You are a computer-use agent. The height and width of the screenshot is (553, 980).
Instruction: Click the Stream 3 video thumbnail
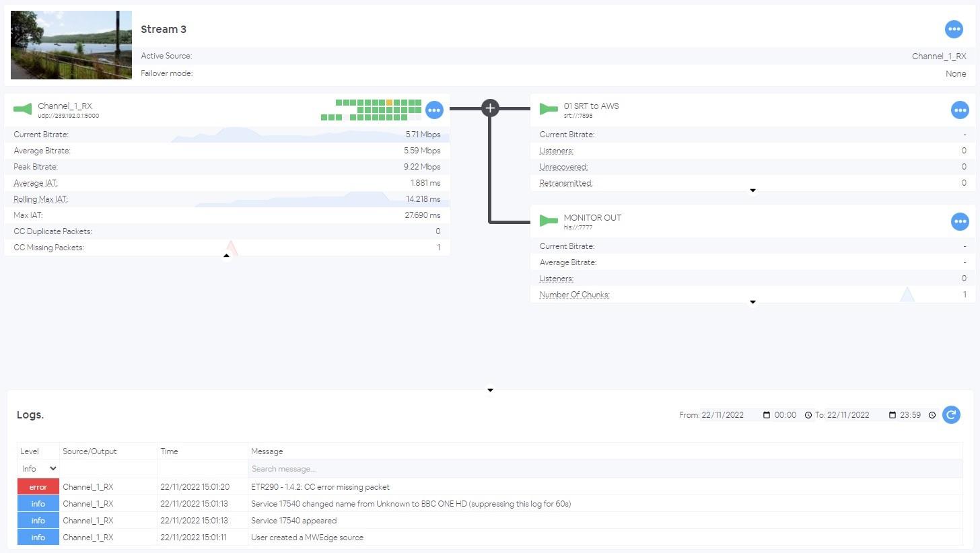(71, 45)
